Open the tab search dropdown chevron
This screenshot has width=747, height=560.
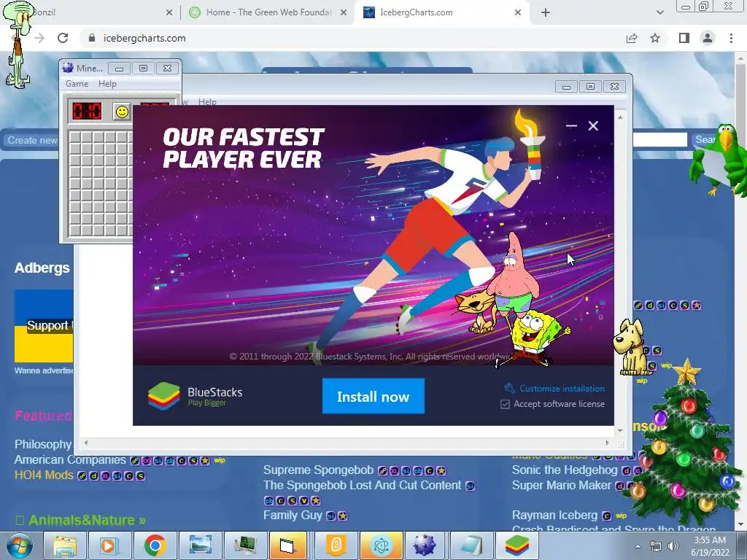click(x=659, y=13)
